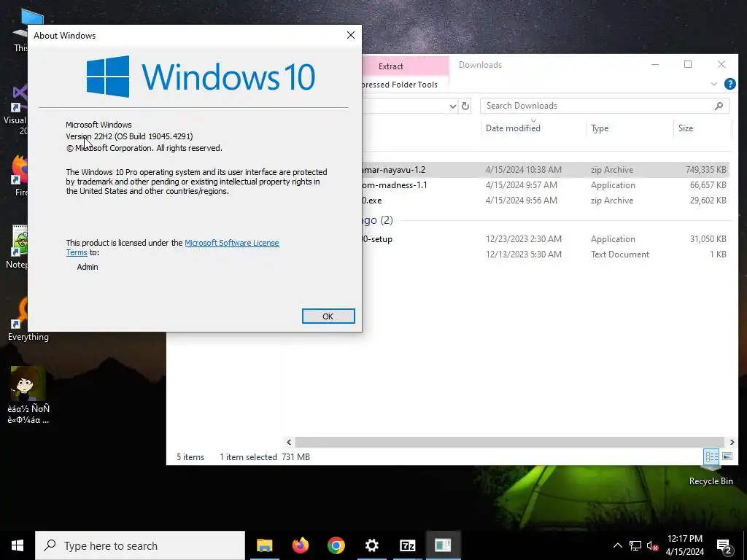The width and height of the screenshot is (747, 560).
Task: Open the notification center icon
Action: pos(724,546)
